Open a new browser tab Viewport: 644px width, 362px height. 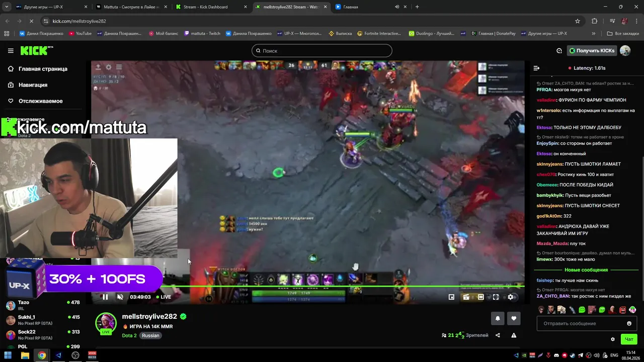(x=417, y=7)
